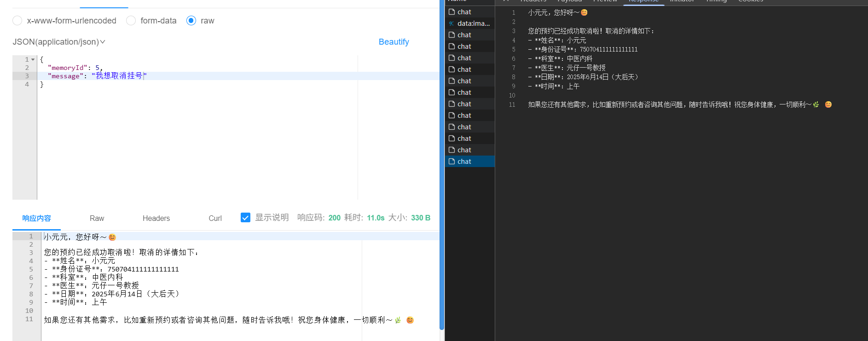The width and height of the screenshot is (868, 341).
Task: Click the message value in JSON editor
Action: point(119,76)
